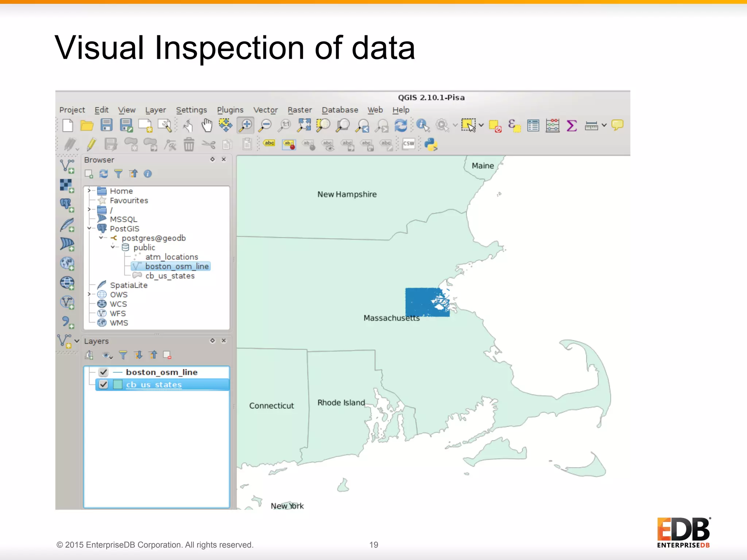Click the New Project icon
Screen dimensions: 747x560
click(68, 125)
